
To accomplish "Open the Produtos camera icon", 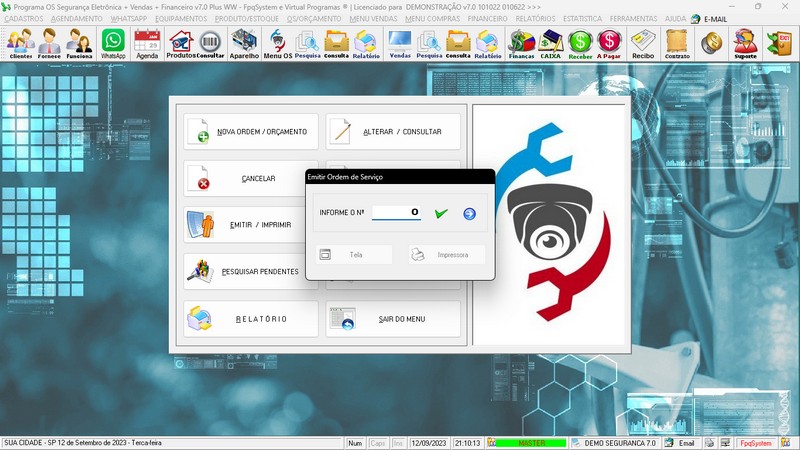I will 181,43.
